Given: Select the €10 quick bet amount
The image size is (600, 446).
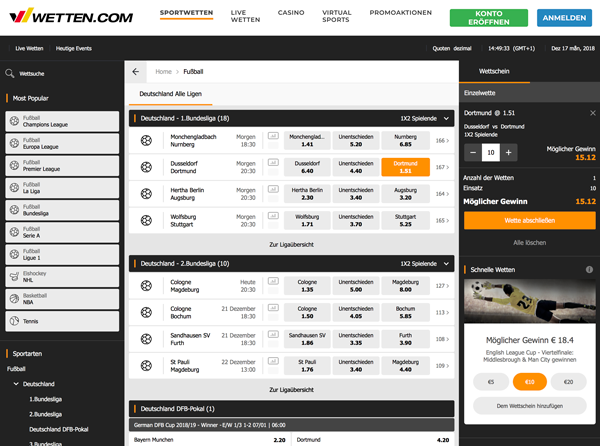Looking at the screenshot, I should click(x=530, y=382).
